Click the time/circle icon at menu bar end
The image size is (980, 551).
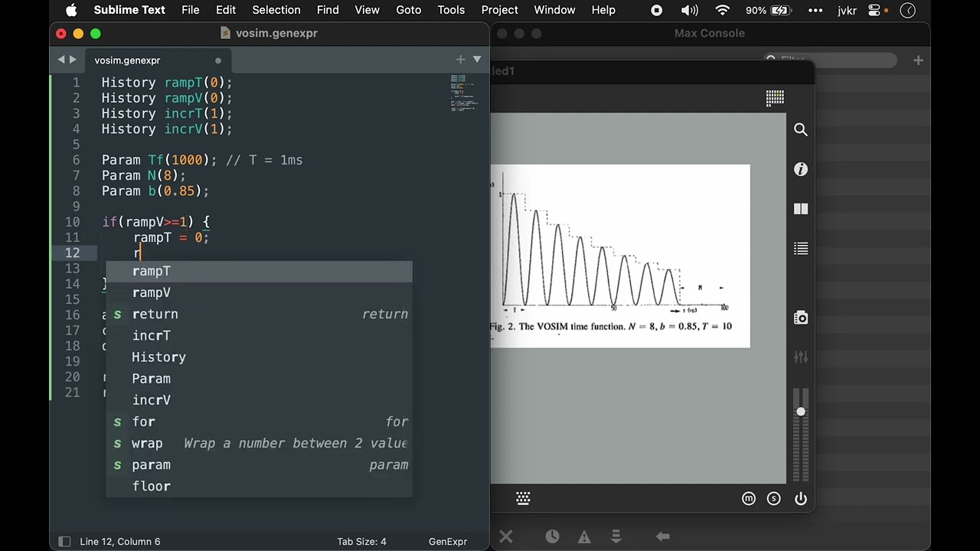pyautogui.click(x=907, y=10)
